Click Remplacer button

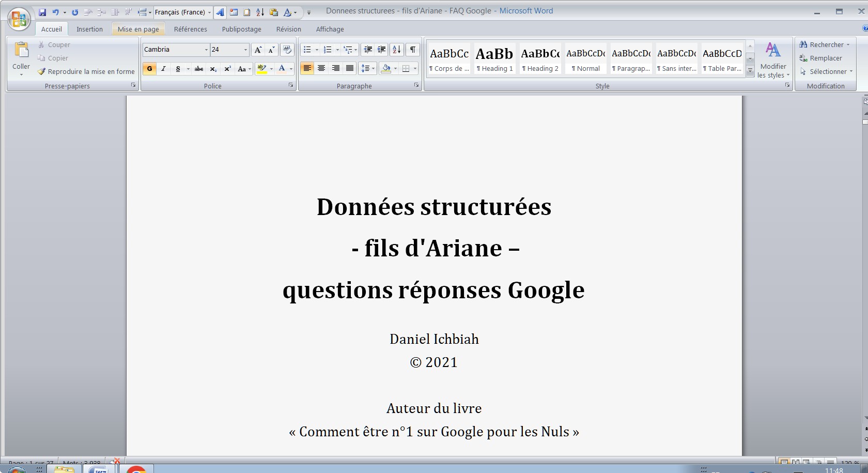(x=821, y=58)
